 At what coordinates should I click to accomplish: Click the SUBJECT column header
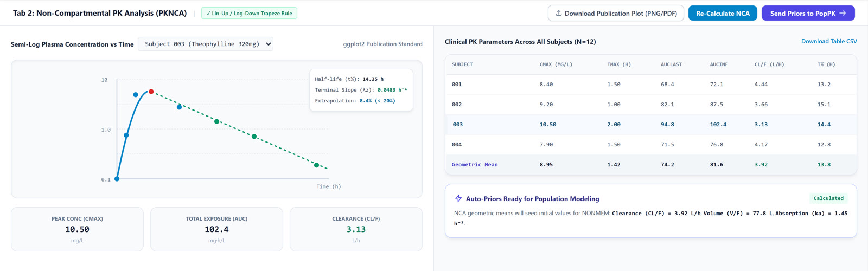pos(462,64)
